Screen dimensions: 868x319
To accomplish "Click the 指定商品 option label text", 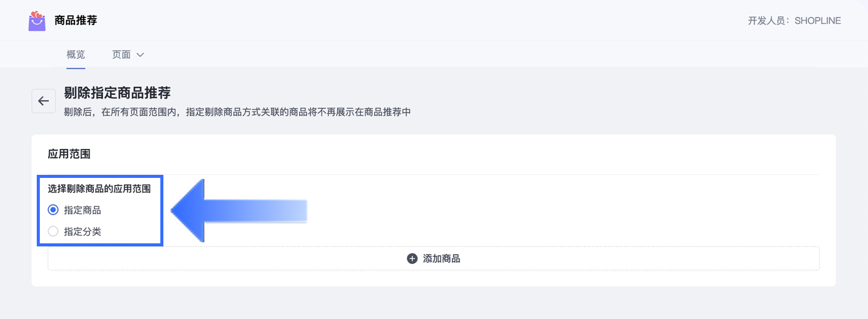I will 82,210.
